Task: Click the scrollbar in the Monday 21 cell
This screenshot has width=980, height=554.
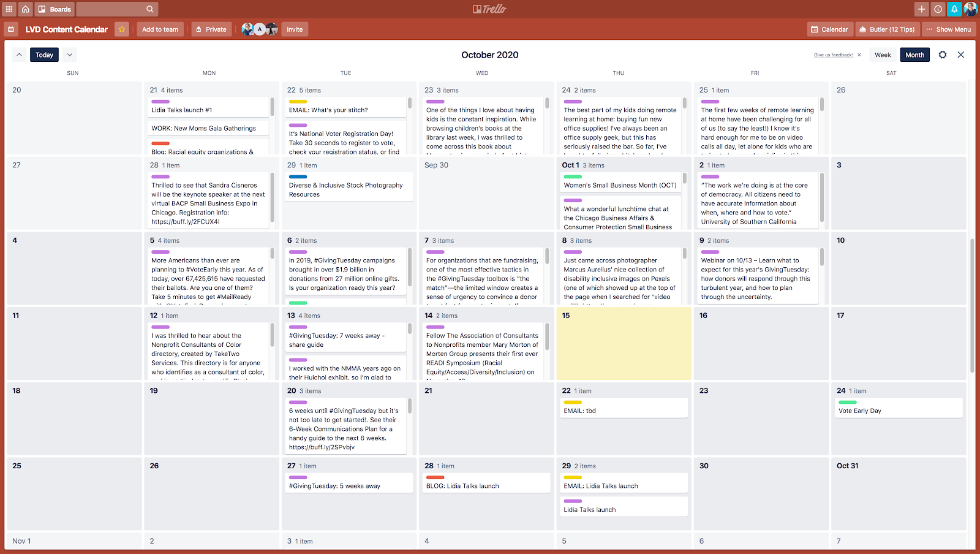Action: (x=273, y=107)
